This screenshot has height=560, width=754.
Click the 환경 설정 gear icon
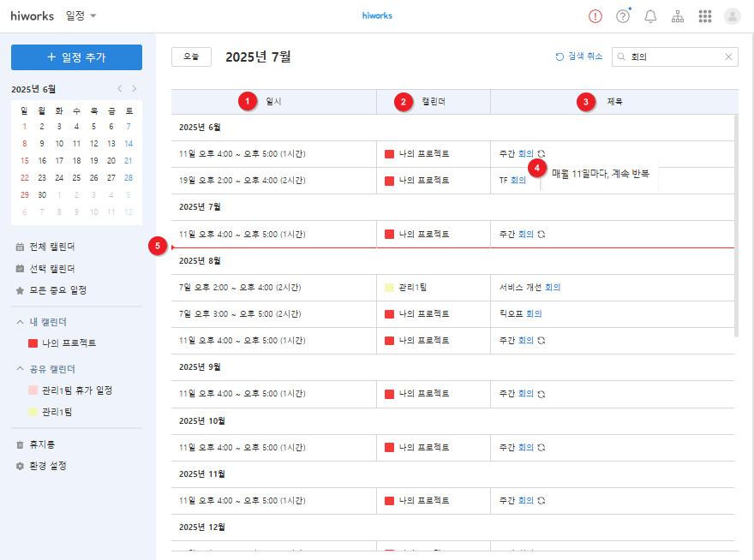(20, 467)
